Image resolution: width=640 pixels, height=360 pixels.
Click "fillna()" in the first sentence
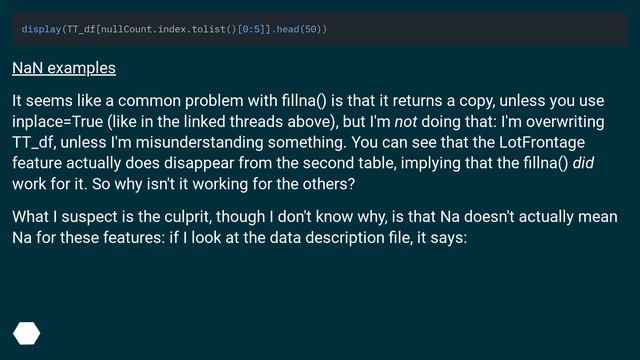(x=304, y=101)
